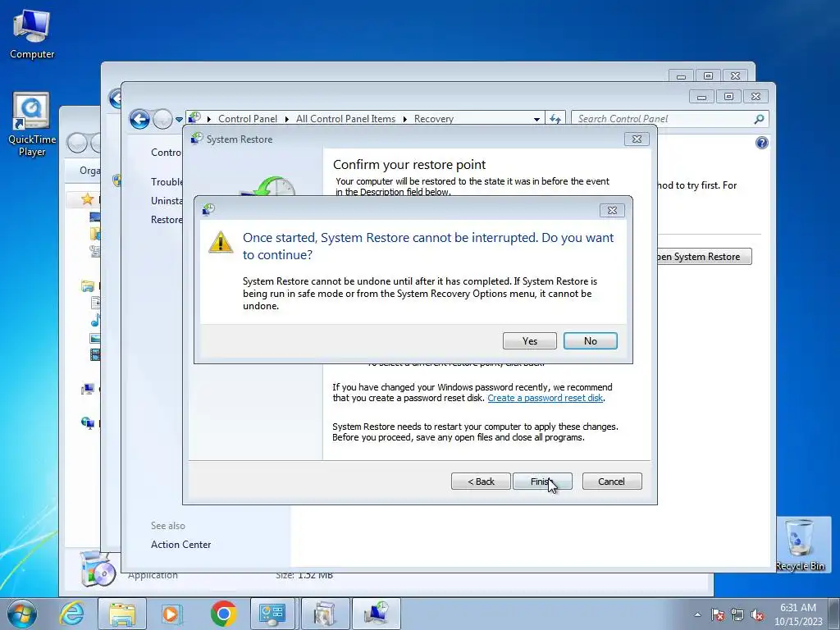Click System Restore title icon
Viewport: 840px width, 630px height.
pyautogui.click(x=197, y=139)
